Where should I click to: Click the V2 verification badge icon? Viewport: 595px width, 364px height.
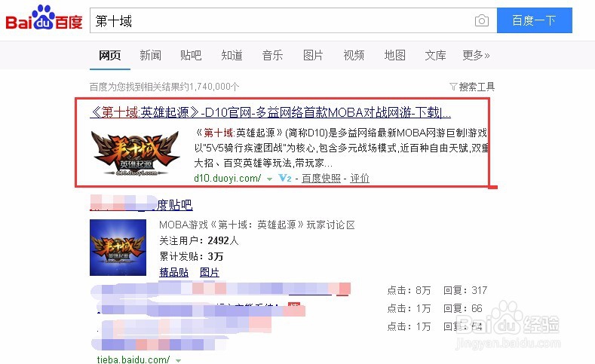(284, 178)
